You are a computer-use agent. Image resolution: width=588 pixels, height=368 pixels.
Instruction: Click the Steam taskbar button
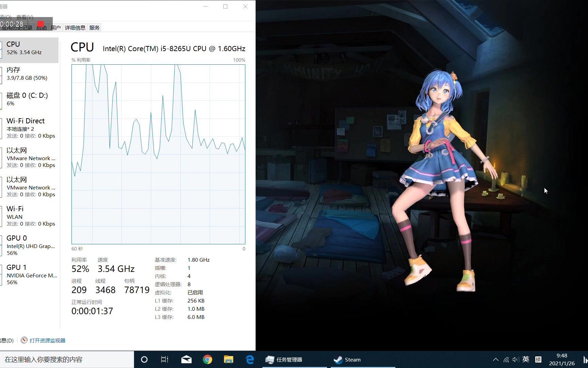(363, 359)
